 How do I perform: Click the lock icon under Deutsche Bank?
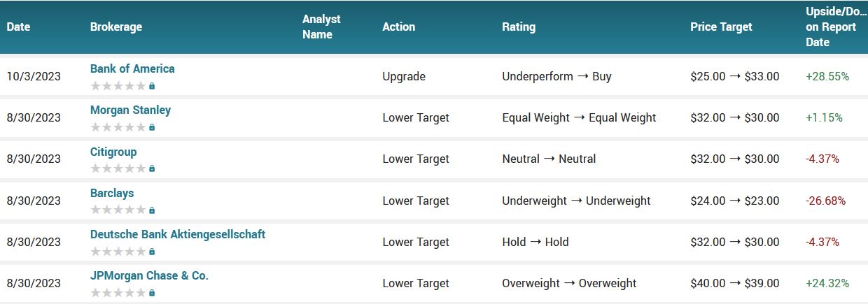[152, 252]
